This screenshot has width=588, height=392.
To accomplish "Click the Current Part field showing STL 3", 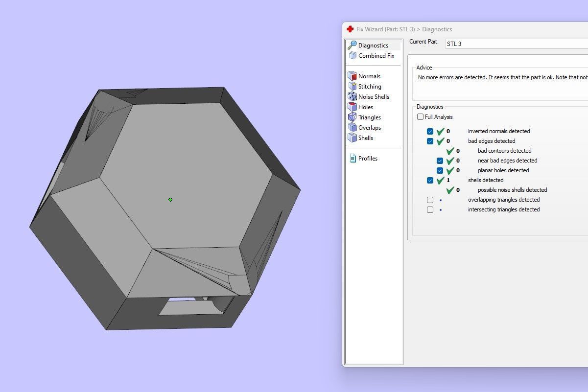I will [516, 44].
